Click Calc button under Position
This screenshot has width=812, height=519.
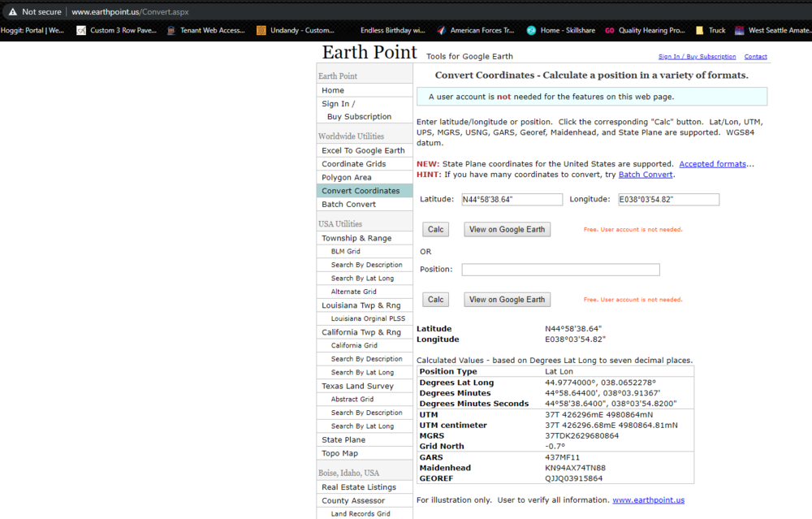coord(435,300)
